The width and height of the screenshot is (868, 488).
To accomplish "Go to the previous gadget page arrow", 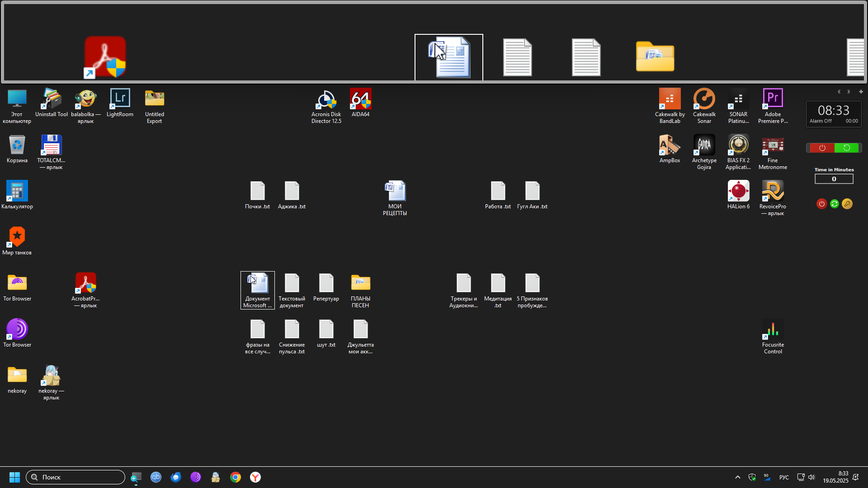I will click(x=839, y=92).
